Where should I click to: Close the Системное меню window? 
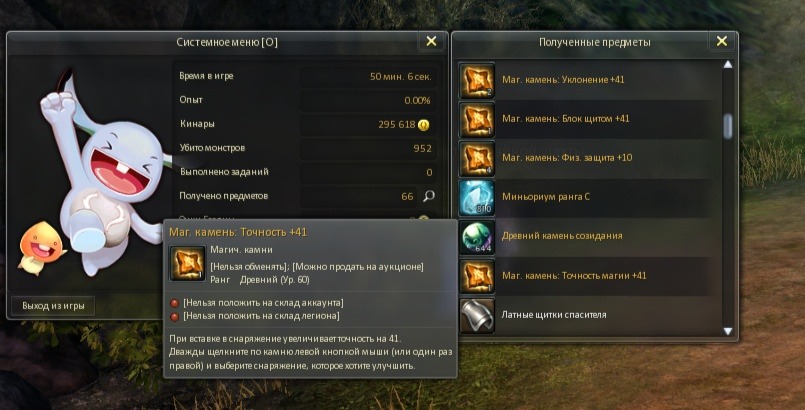[x=431, y=42]
